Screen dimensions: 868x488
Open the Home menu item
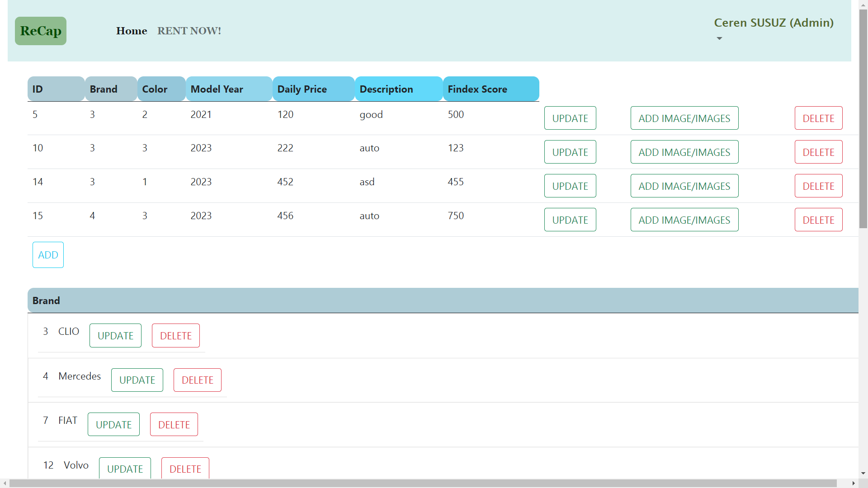tap(132, 31)
